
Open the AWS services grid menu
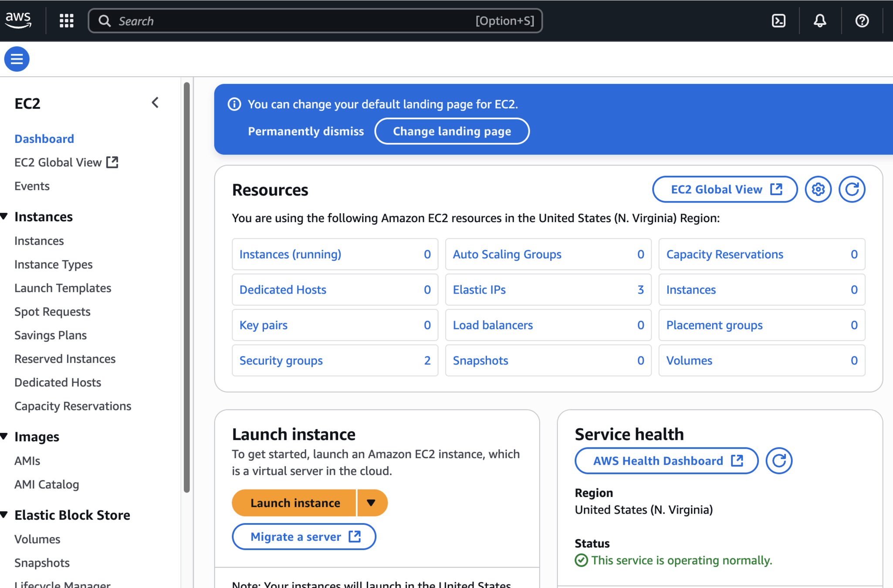[x=66, y=20]
